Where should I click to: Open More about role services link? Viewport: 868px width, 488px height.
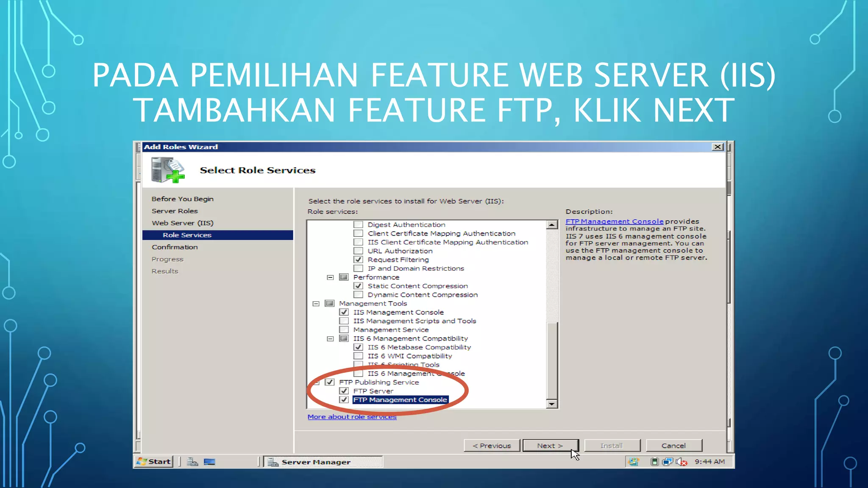tap(352, 417)
